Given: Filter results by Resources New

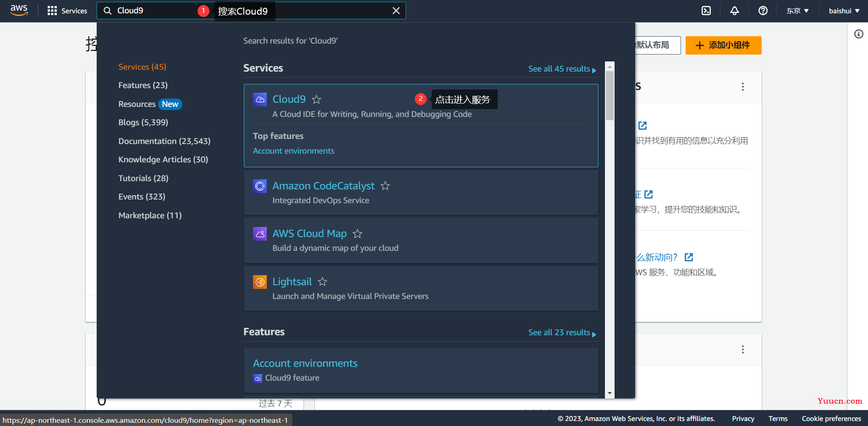Looking at the screenshot, I should tap(150, 104).
